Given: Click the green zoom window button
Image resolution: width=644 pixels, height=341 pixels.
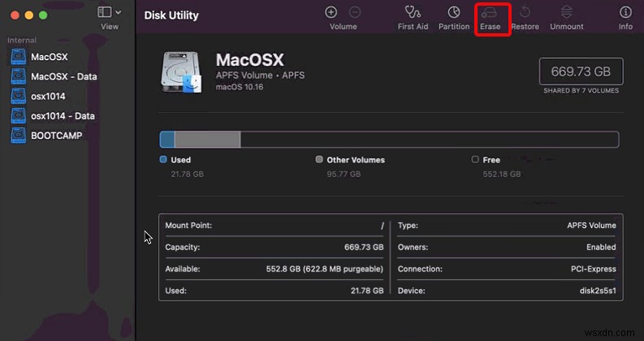Looking at the screenshot, I should [x=43, y=15].
